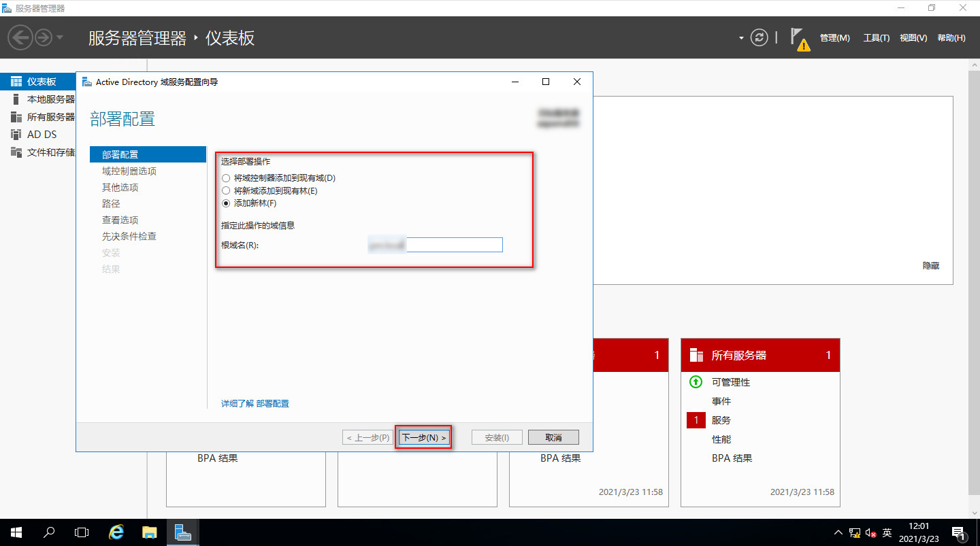Open 事件 in 所有服务器 tile
This screenshot has width=980, height=546.
pos(721,401)
